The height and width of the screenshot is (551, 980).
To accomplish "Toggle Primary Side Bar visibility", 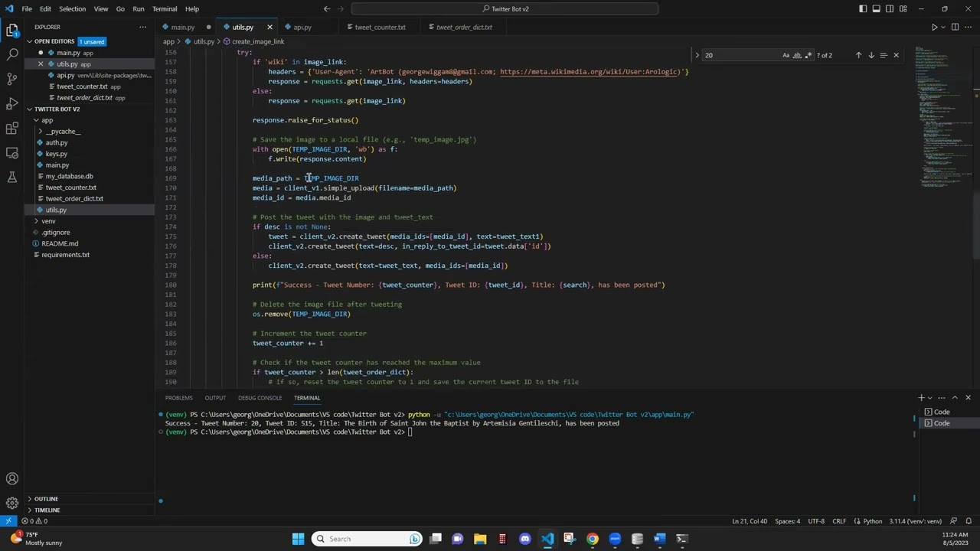I will coord(863,9).
